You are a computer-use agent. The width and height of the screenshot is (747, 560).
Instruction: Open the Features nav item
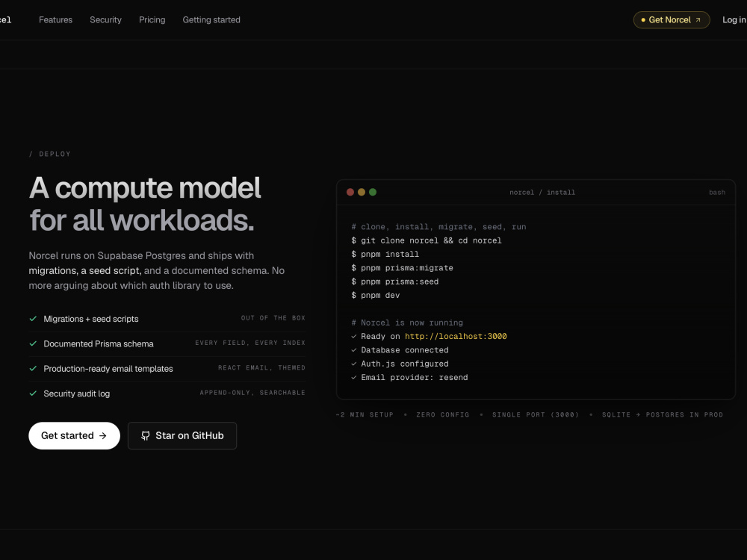(55, 20)
